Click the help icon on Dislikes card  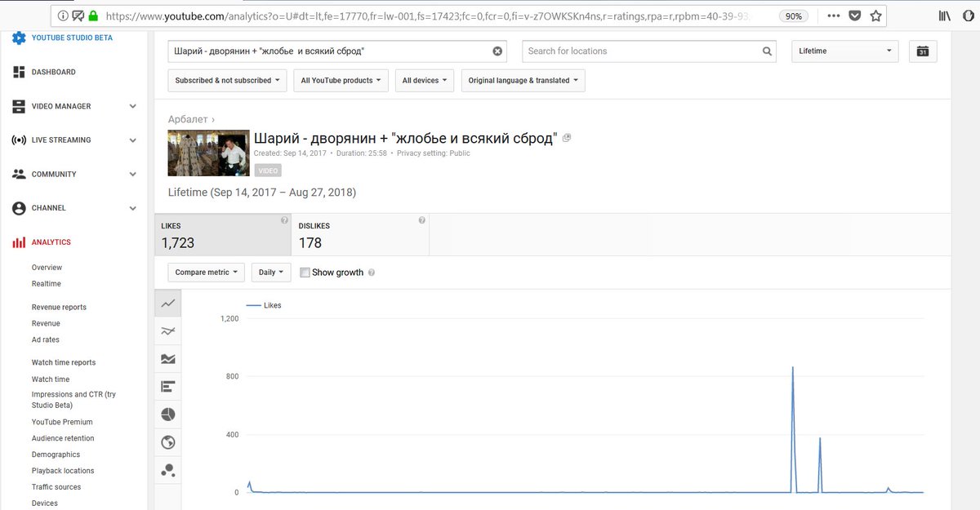[x=421, y=220]
